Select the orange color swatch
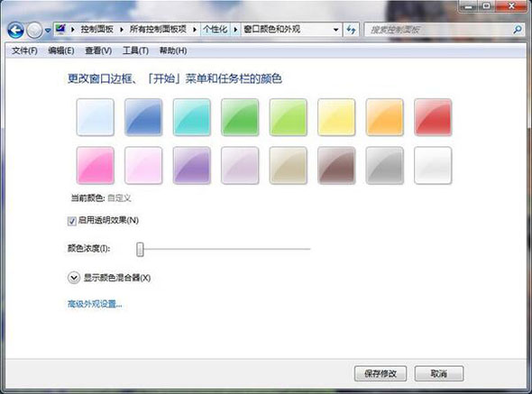Image resolution: width=532 pixels, height=394 pixels. tap(384, 117)
